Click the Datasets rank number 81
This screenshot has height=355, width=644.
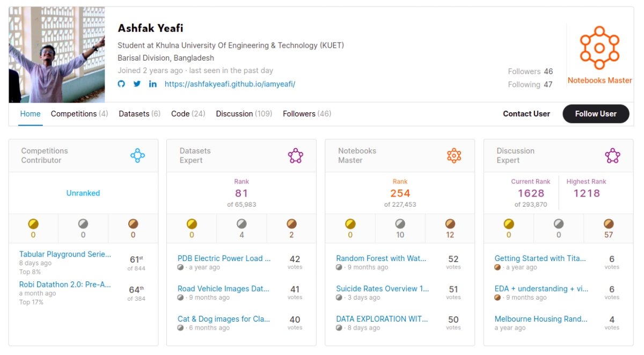[x=241, y=193]
